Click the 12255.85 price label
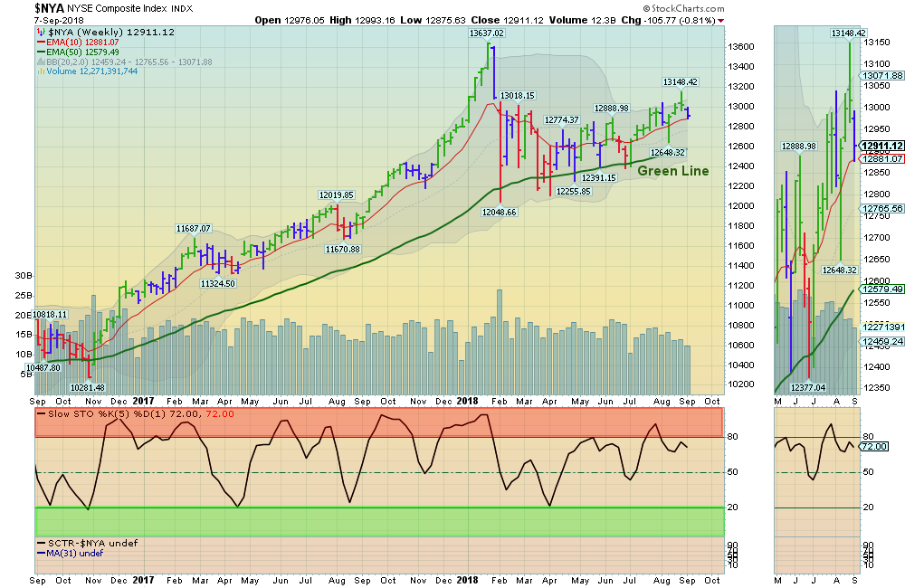Screen dimensions: 905x588 pos(573,192)
